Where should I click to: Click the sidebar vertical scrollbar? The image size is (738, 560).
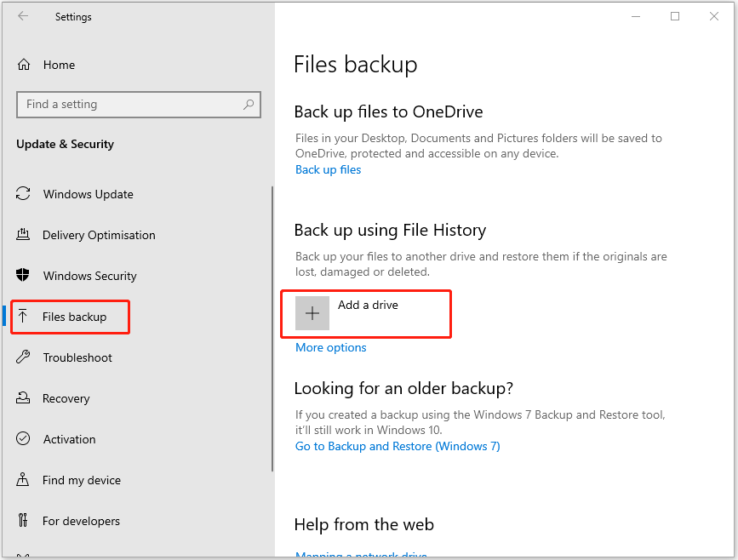272,329
